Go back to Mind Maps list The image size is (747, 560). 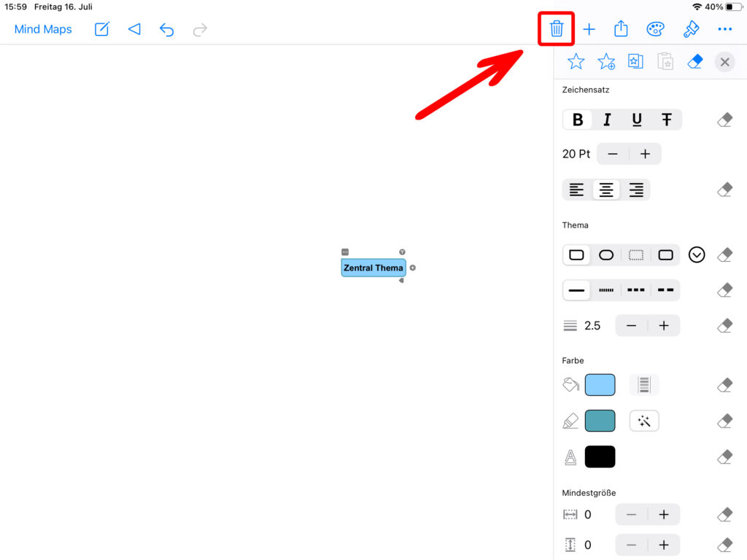[x=43, y=30]
